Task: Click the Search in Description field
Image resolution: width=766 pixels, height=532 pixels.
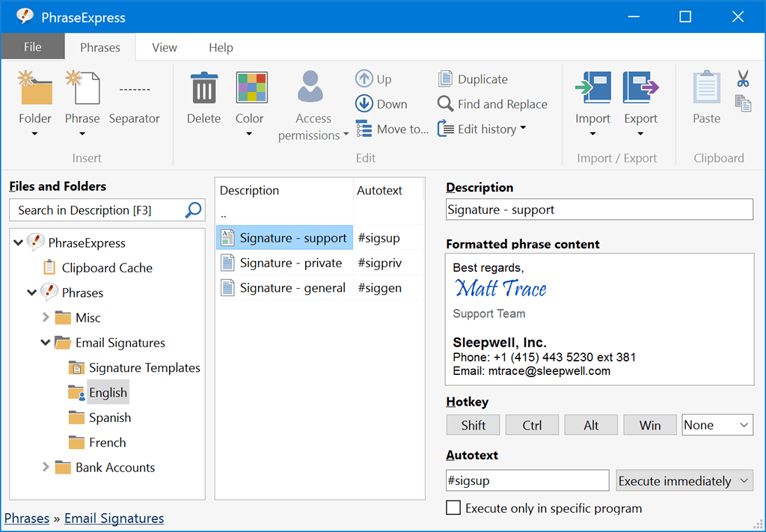Action: point(97,210)
